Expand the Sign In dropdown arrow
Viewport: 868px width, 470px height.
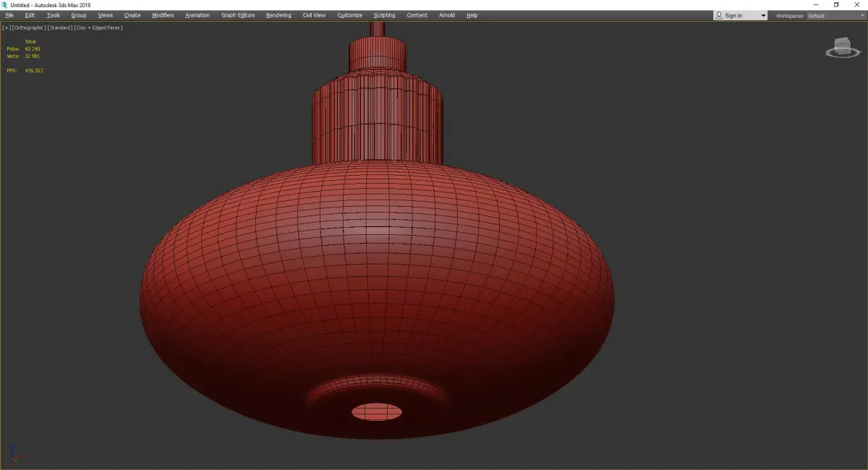click(763, 15)
